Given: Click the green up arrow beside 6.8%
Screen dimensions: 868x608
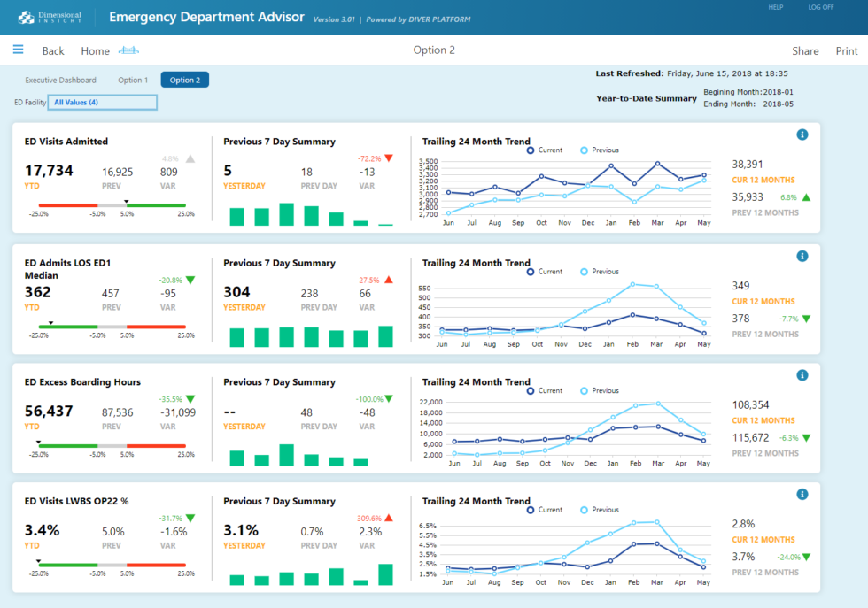Looking at the screenshot, I should (x=804, y=197).
